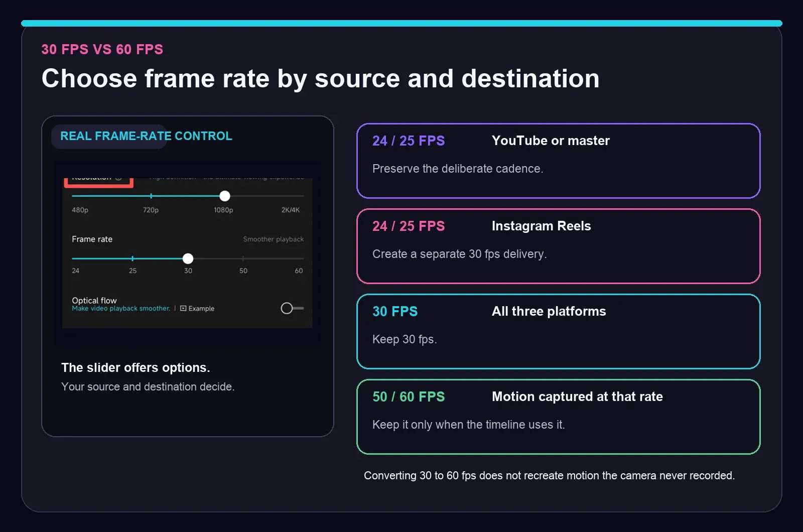Click the main 'Choose frame rate' title
Image resolution: width=803 pixels, height=532 pixels.
(320, 79)
